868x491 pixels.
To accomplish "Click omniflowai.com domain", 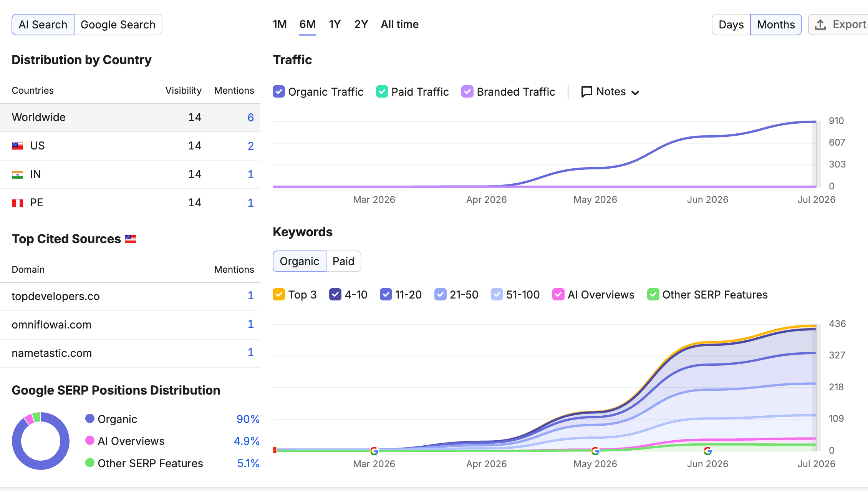I will (x=51, y=325).
